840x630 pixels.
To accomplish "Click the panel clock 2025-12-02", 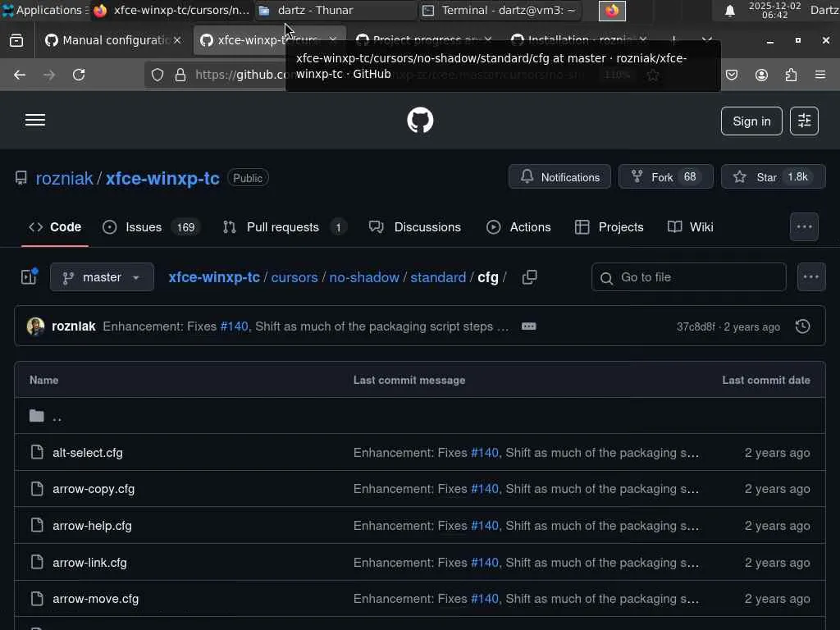I will coord(774,10).
